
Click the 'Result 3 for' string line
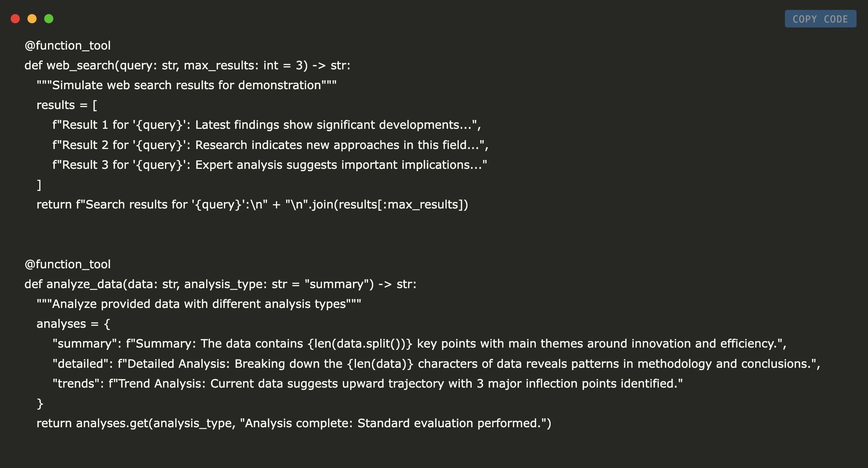coord(269,165)
